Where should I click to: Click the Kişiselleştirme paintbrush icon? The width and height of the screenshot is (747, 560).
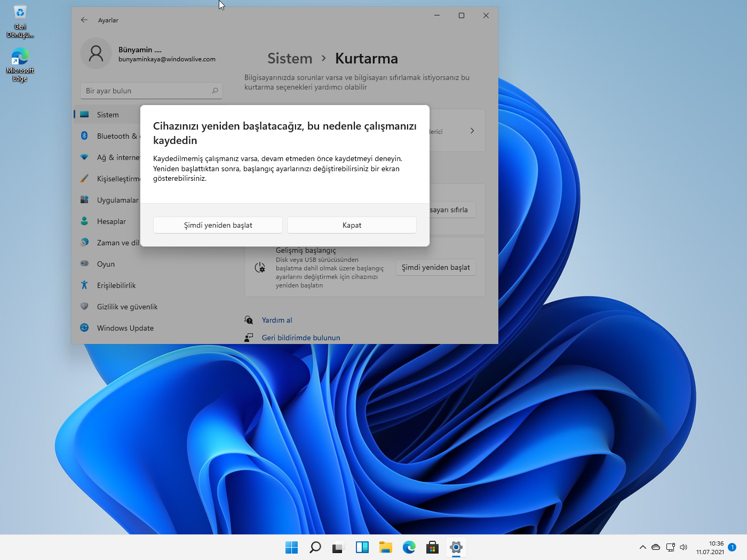tap(84, 178)
